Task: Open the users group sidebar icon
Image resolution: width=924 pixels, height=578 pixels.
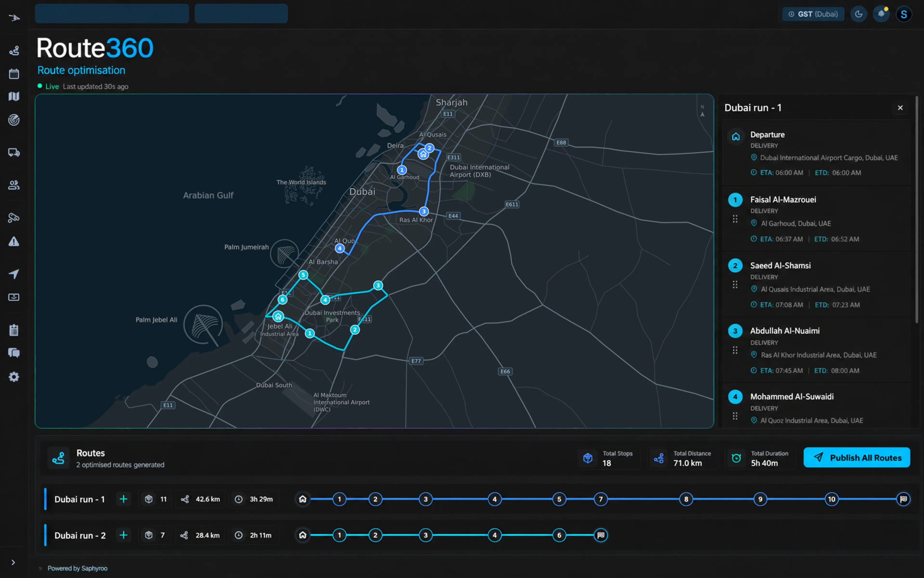Action: (14, 185)
